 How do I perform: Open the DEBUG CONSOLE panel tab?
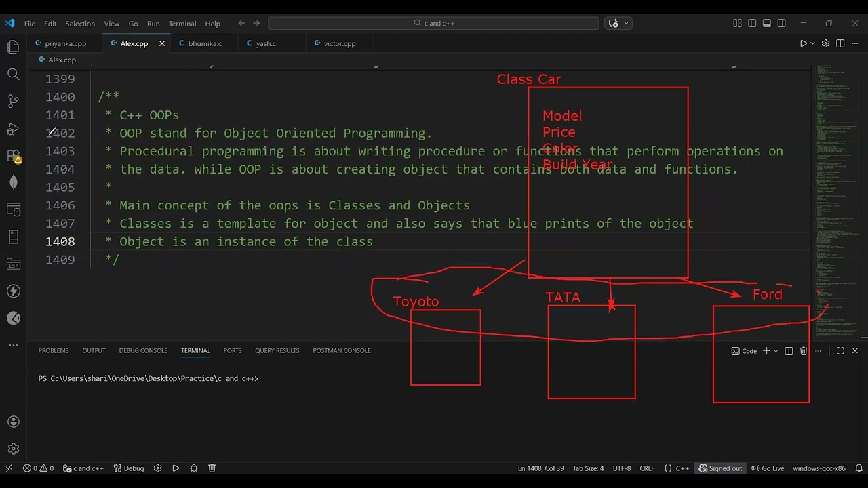point(143,350)
